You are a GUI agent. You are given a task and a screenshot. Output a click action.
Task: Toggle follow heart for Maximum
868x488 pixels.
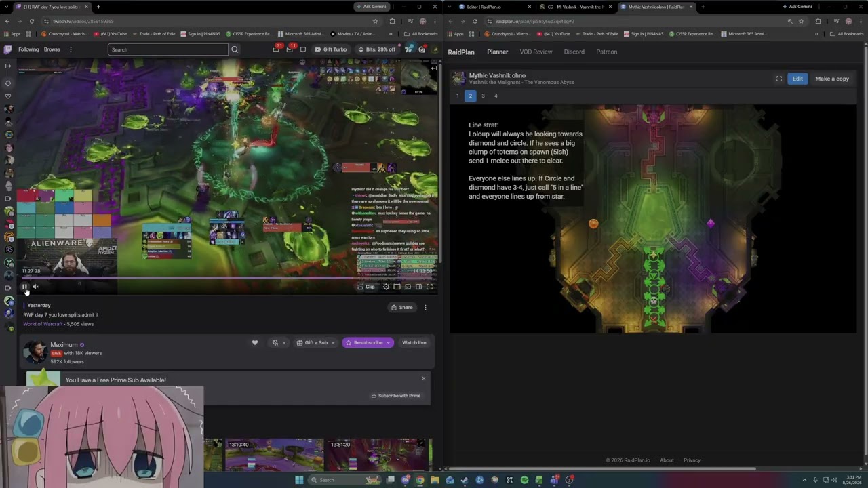point(255,342)
